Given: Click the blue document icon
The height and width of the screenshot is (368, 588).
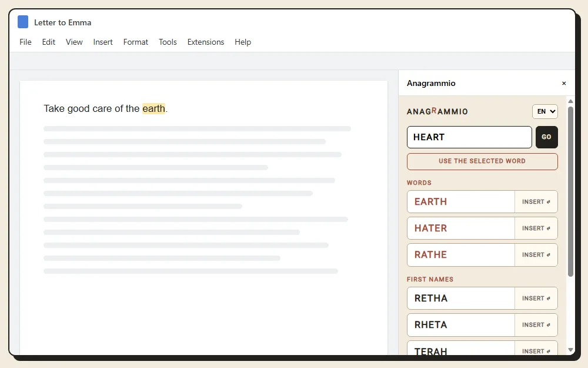Looking at the screenshot, I should tap(23, 22).
